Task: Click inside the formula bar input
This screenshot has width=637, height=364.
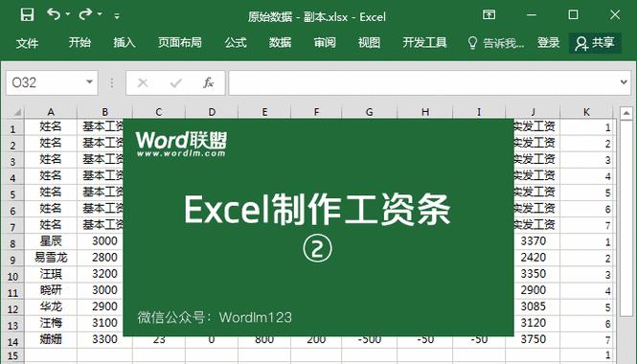Action: pyautogui.click(x=422, y=83)
